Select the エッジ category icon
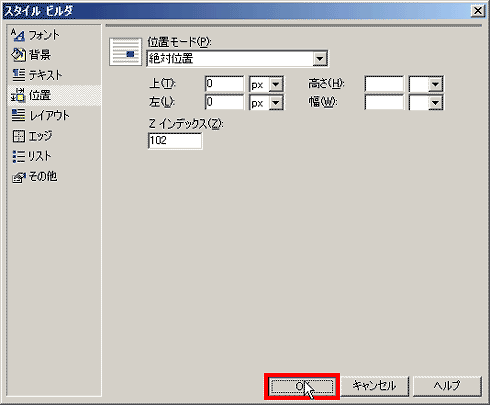Screen dimensions: 490x405 18,136
